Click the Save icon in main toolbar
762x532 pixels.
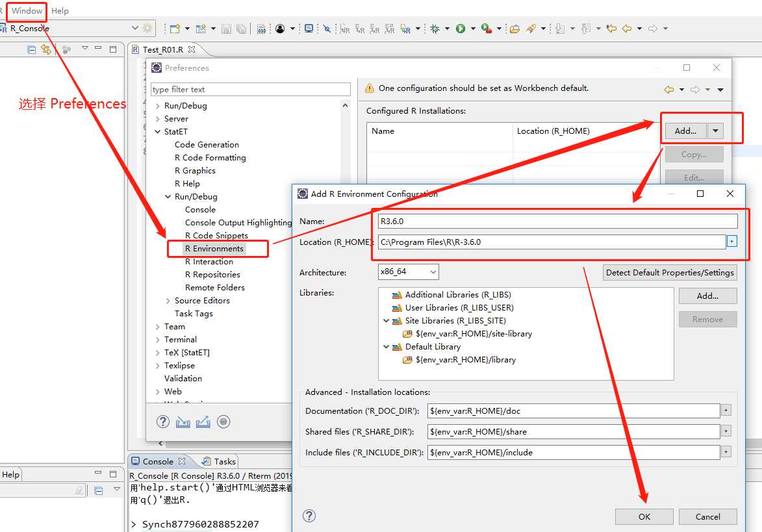click(226, 29)
